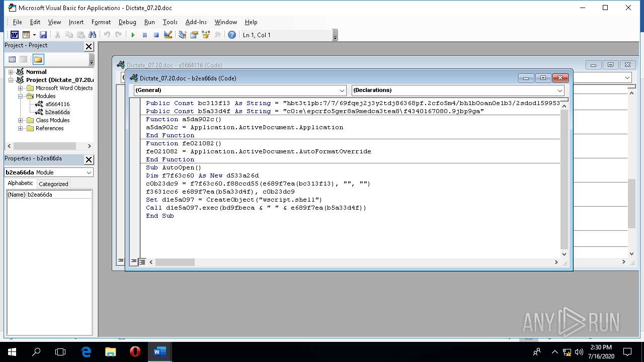Screen dimensions: 644x362
Task: Toggle Design Mode icon
Action: pyautogui.click(x=168, y=35)
